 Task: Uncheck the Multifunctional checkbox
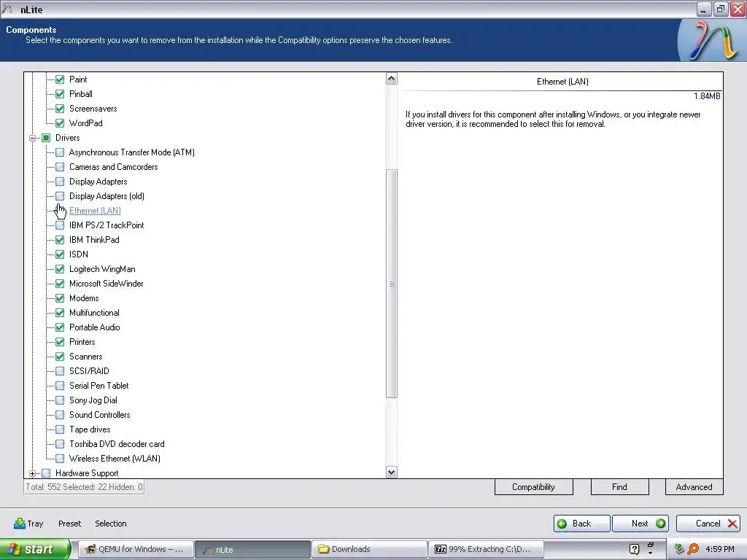(x=60, y=313)
